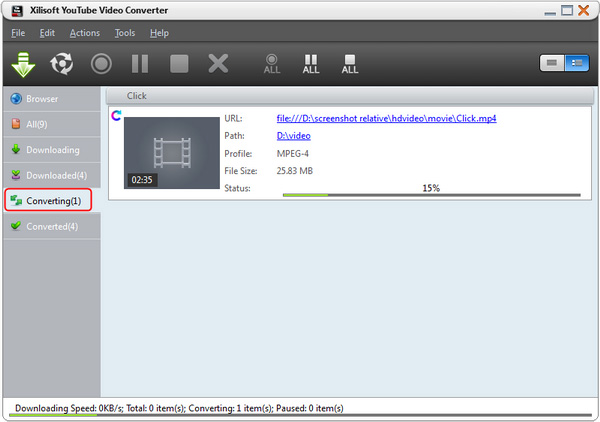Click the Convert circular arrows toolbar icon
The width and height of the screenshot is (600, 422).
point(62,64)
